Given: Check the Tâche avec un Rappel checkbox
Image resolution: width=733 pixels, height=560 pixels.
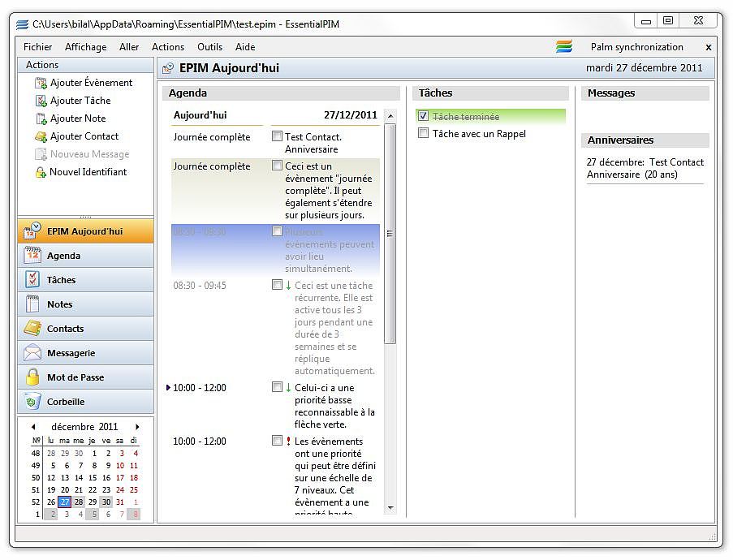Looking at the screenshot, I should 423,133.
